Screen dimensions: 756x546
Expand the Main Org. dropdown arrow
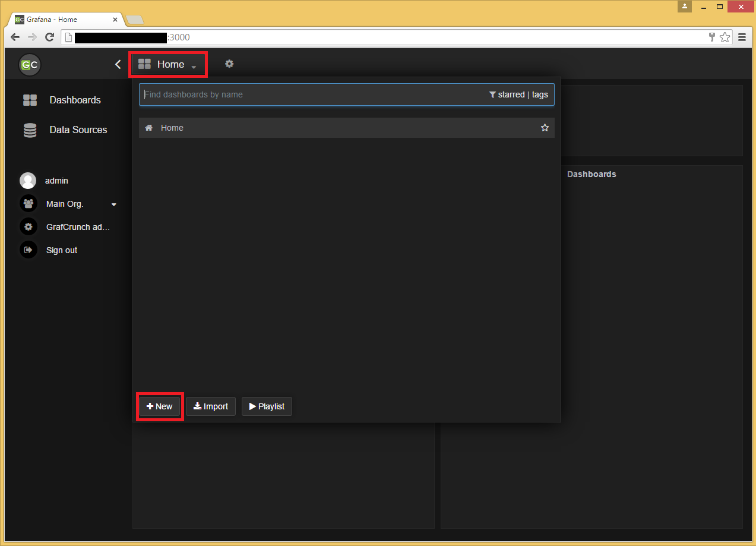coord(114,204)
